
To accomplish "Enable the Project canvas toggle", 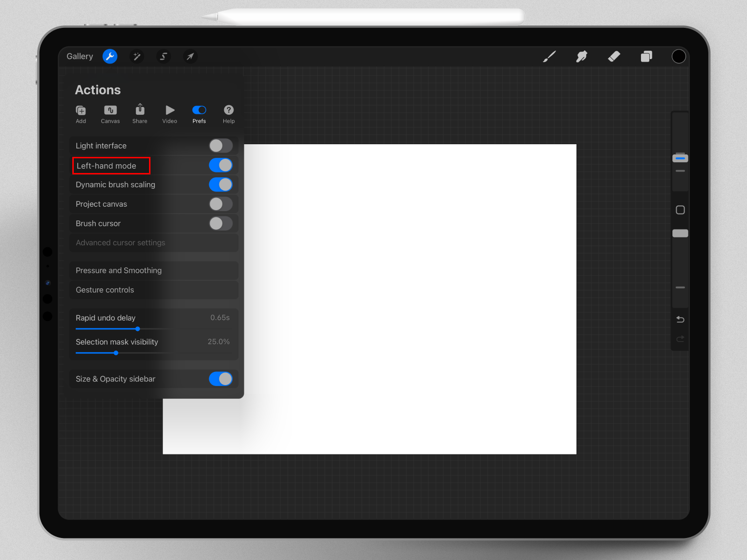I will pos(221,204).
